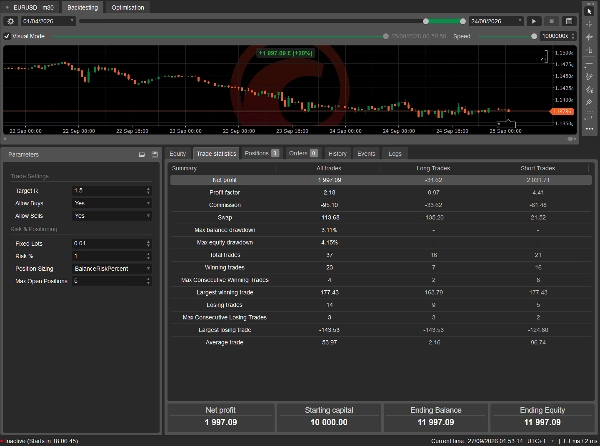This screenshot has width=600, height=446.
Task: Click the eighth icon in right chart toolbar
Action: click(x=589, y=102)
